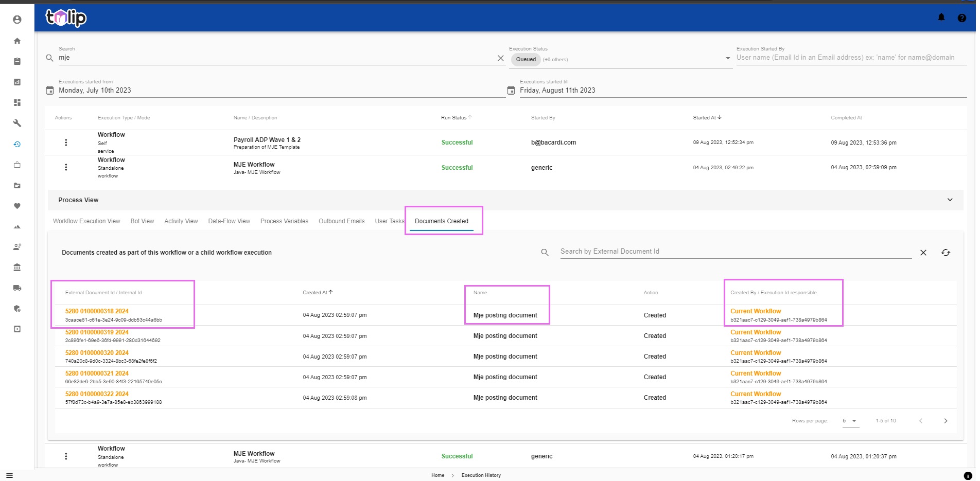
Task: Collapse the Process View panel
Action: (950, 200)
